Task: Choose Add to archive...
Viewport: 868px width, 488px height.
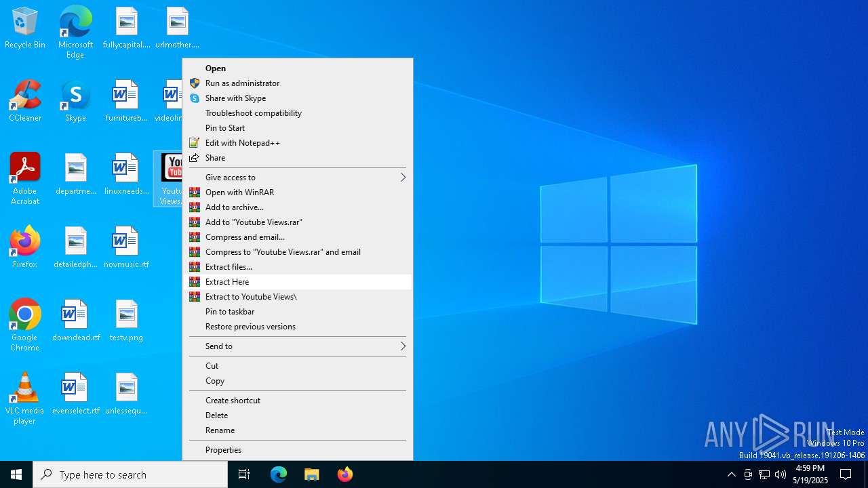Action: 298,207
